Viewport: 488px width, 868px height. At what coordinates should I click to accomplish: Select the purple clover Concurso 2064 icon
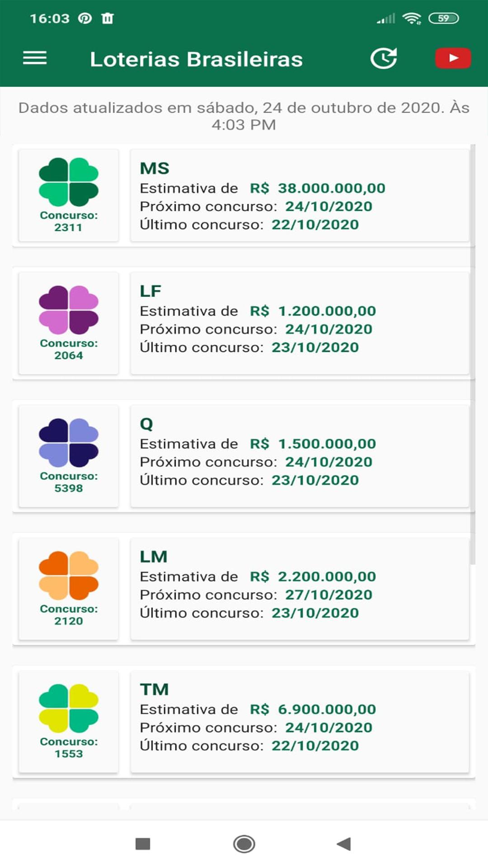pos(69,323)
